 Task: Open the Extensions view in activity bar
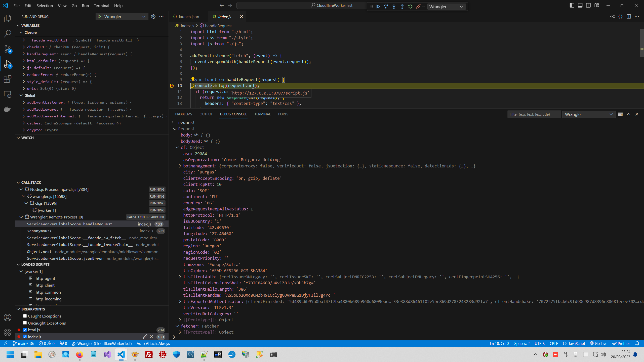(8, 79)
